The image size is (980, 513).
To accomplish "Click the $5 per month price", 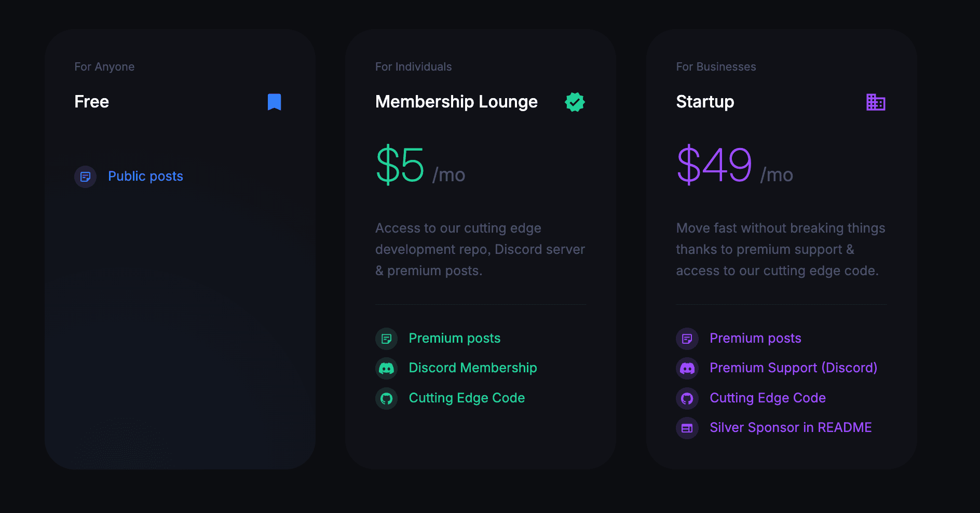I will click(x=420, y=165).
